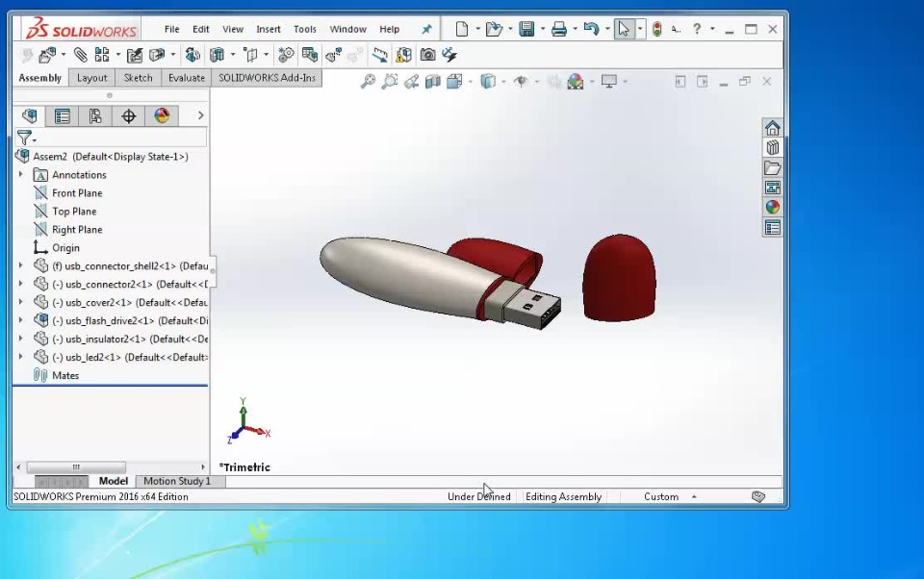The height and width of the screenshot is (579, 924).
Task: Click the Insert Components icon
Action: pos(46,56)
